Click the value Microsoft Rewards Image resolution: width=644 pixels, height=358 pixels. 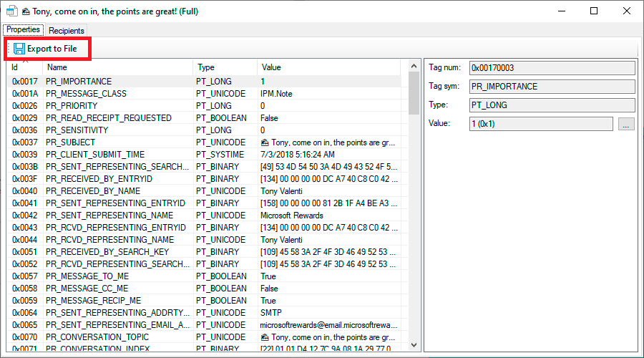tap(292, 216)
